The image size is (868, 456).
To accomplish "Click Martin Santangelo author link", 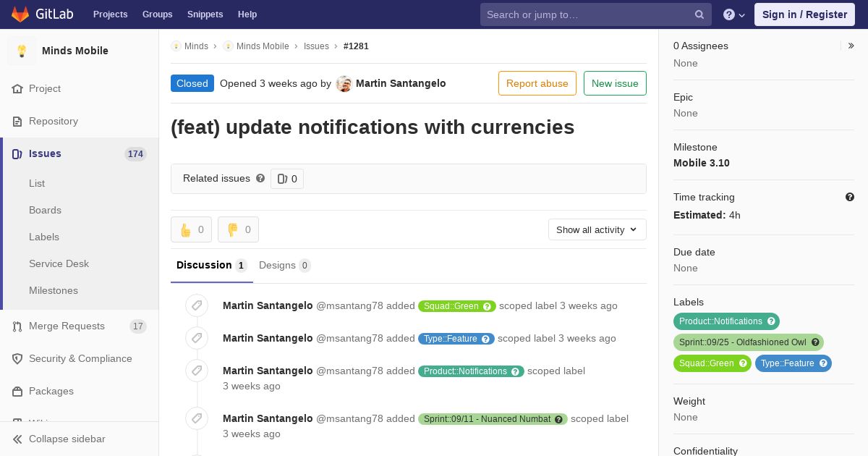I will tap(401, 83).
